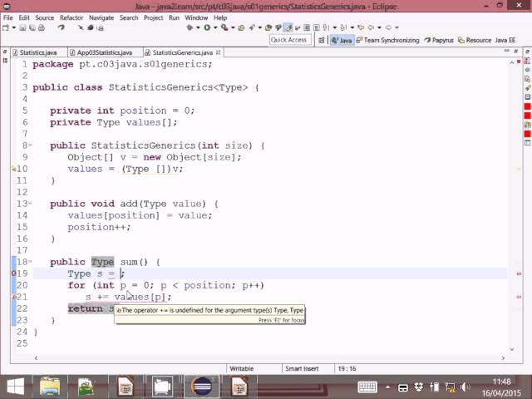Open the External Tools dropdown arrow
The width and height of the screenshot is (532, 399).
coord(233,27)
